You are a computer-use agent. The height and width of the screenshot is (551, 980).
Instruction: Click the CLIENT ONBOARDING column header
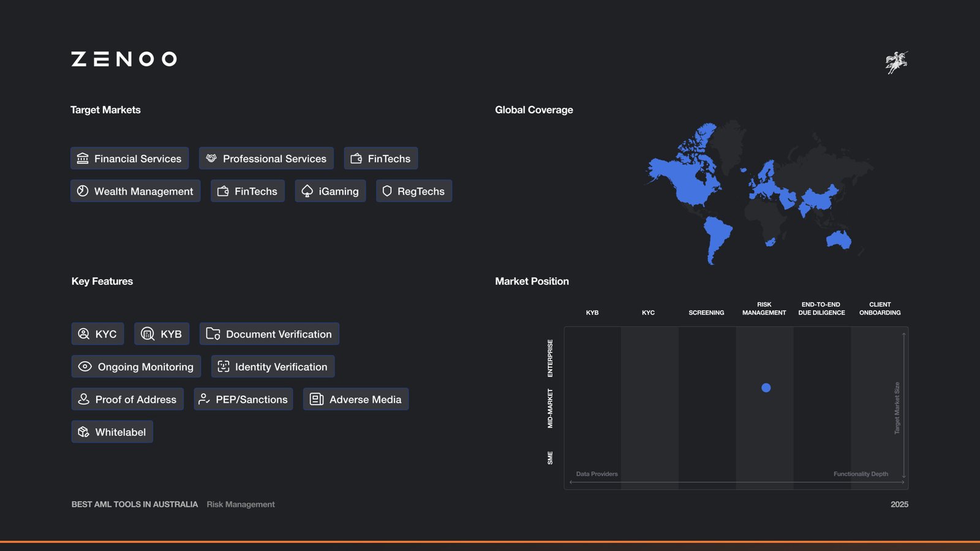pos(880,309)
